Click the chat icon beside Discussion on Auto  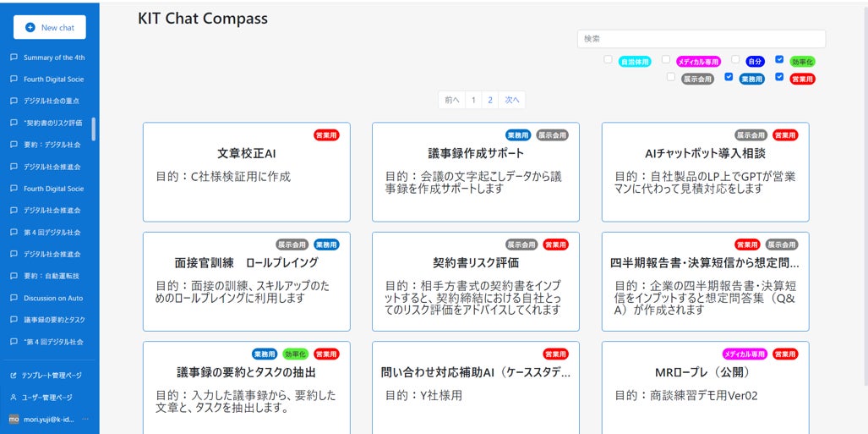point(14,298)
